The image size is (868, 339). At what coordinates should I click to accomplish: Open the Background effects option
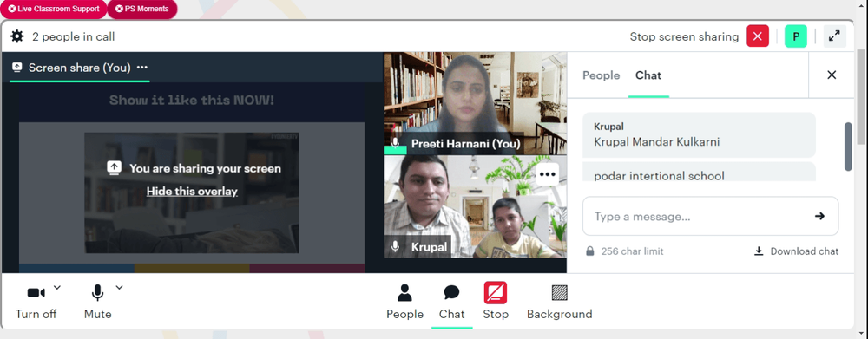560,302
